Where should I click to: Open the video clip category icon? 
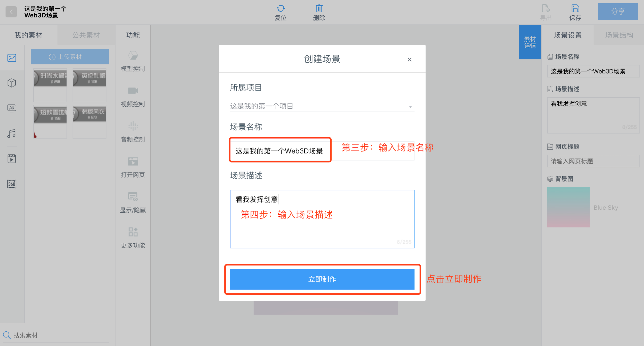click(x=12, y=159)
